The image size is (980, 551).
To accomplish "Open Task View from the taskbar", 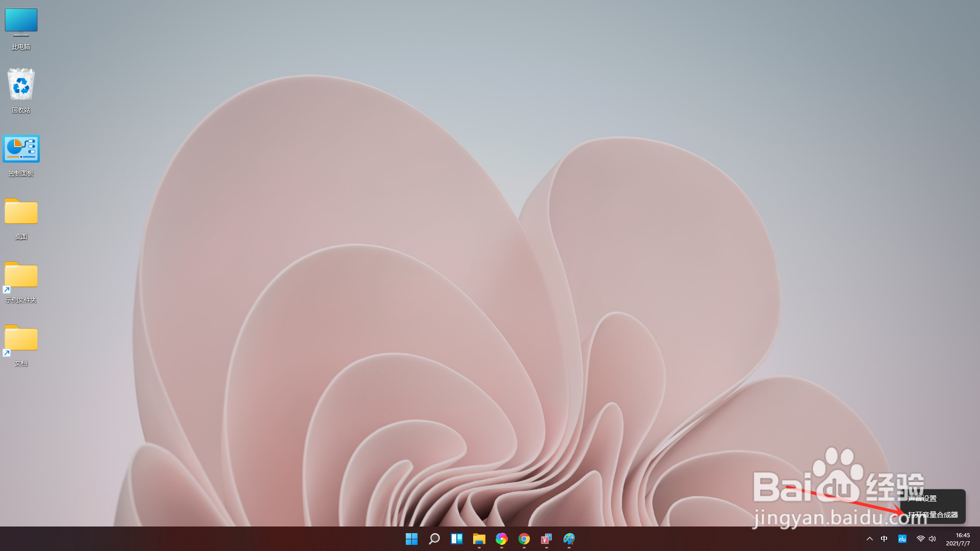I will pyautogui.click(x=456, y=539).
